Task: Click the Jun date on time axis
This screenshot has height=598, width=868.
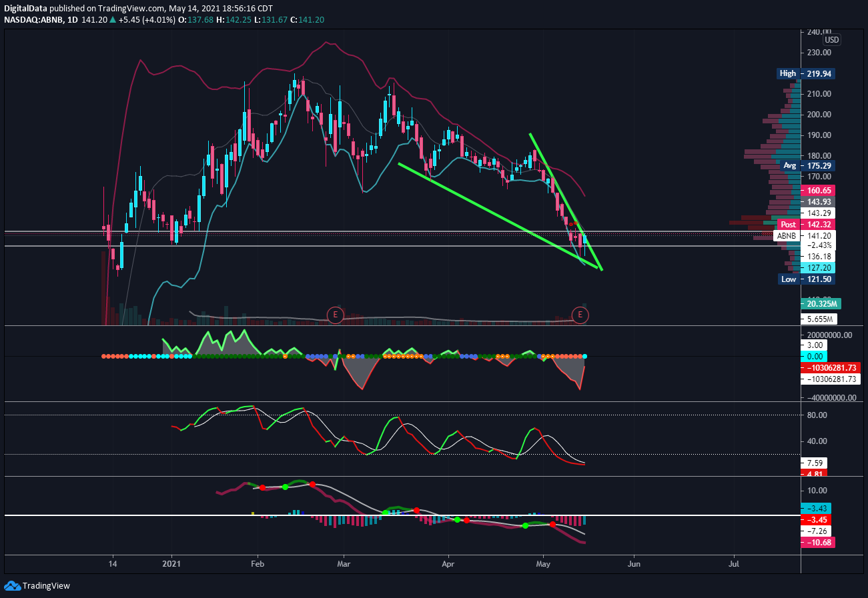Action: pos(634,564)
